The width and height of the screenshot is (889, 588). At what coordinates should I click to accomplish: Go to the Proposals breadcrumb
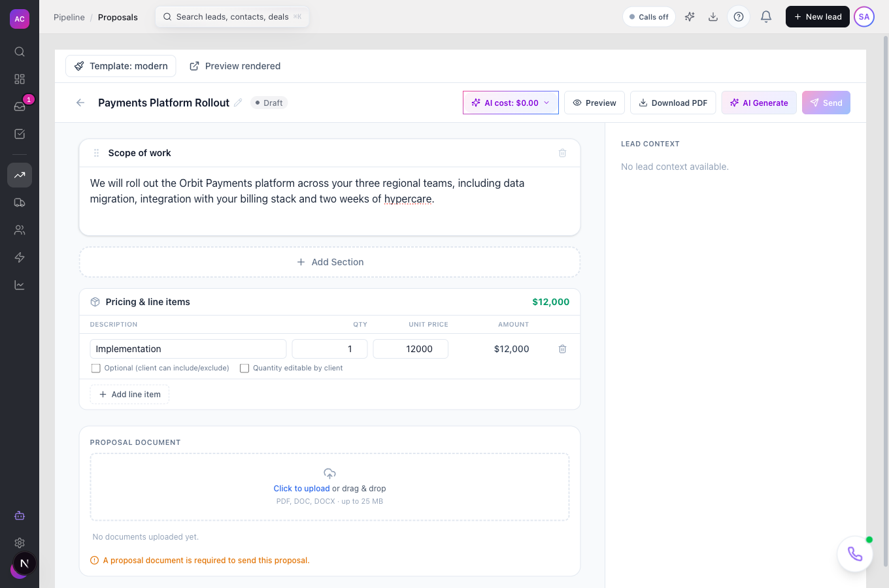tap(118, 17)
